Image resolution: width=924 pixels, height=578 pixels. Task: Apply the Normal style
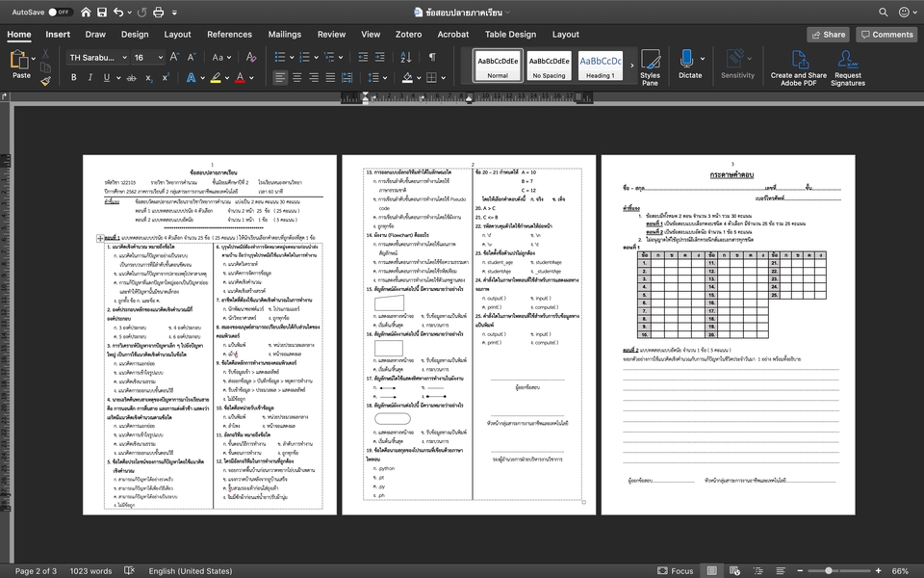(x=498, y=66)
